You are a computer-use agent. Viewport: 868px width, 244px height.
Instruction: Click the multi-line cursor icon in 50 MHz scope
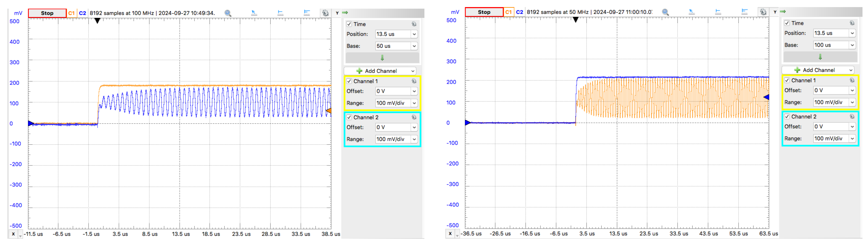click(x=744, y=12)
